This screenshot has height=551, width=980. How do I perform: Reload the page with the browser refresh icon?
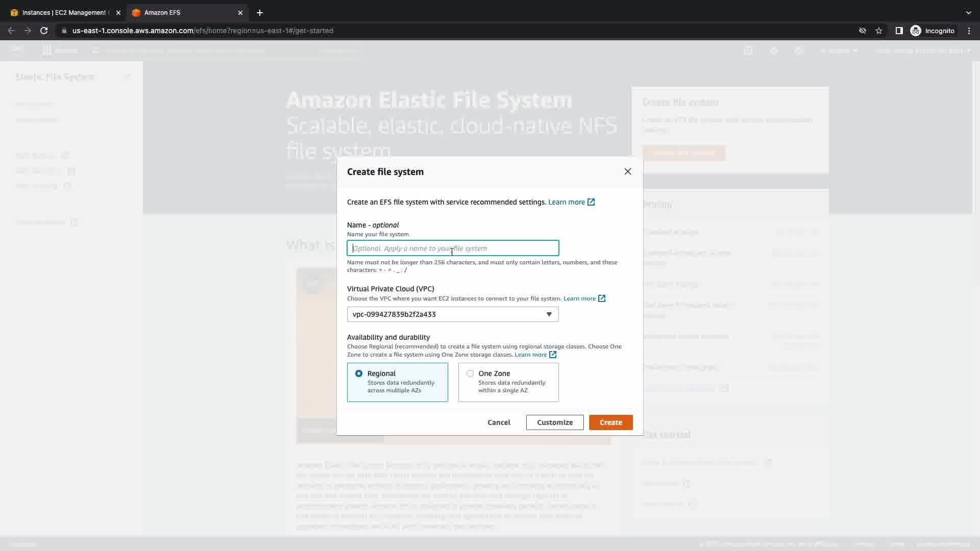pyautogui.click(x=44, y=31)
